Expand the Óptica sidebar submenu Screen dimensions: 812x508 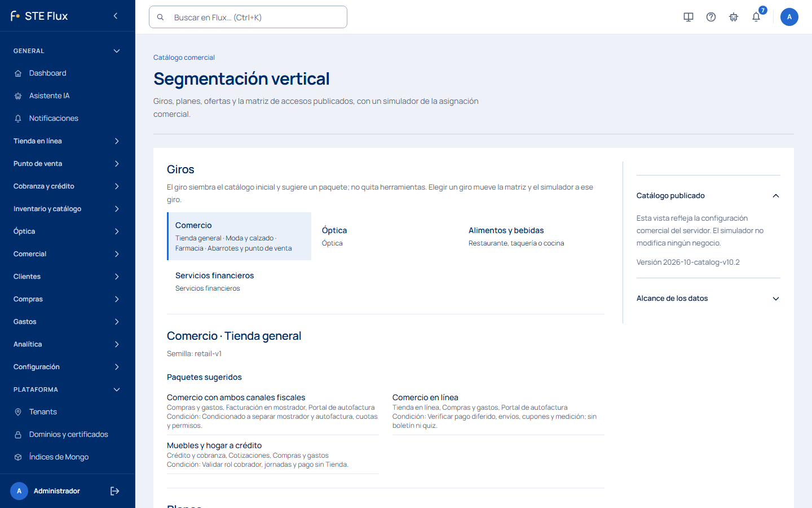[68, 231]
